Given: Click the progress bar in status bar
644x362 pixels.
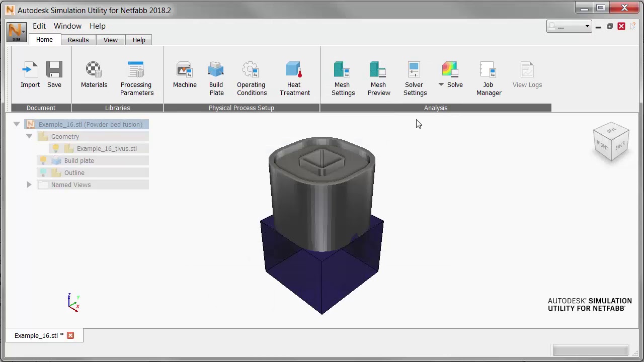Looking at the screenshot, I should coord(590,350).
